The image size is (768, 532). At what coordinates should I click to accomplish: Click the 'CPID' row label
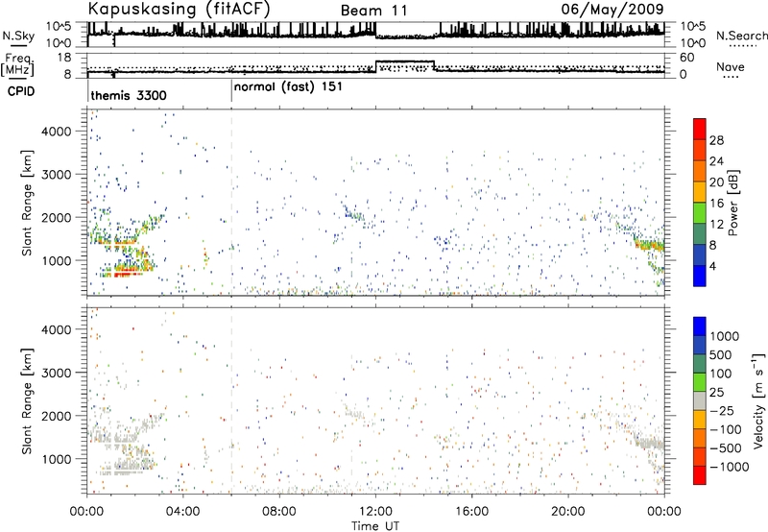click(x=21, y=91)
